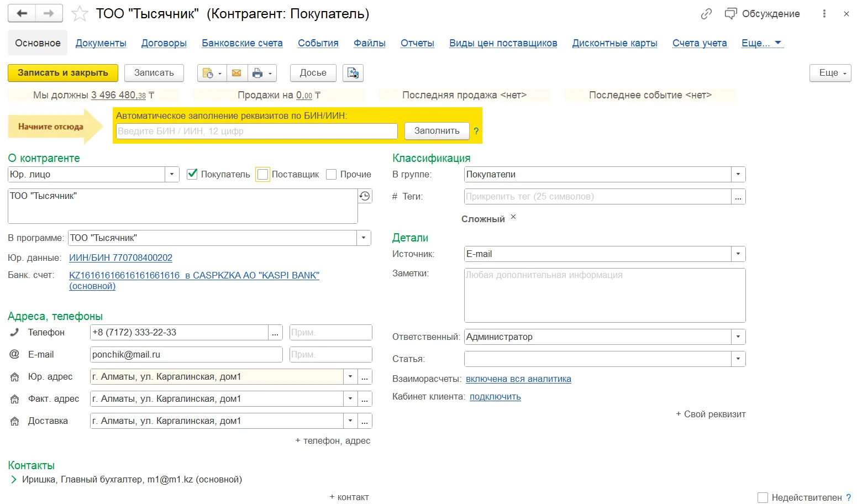Open В группе Покупатели dropdown
The width and height of the screenshot is (857, 504).
tap(738, 175)
